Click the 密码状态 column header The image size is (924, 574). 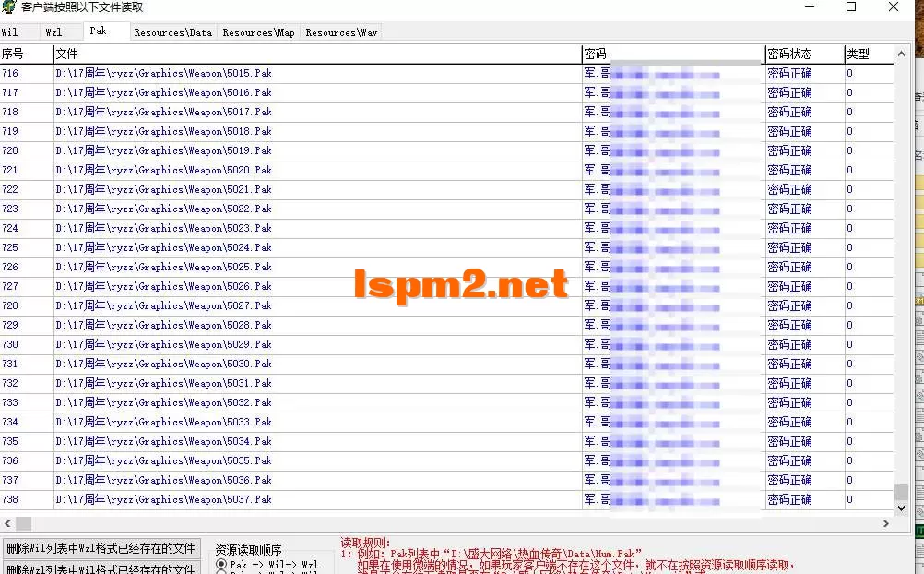[x=804, y=54]
